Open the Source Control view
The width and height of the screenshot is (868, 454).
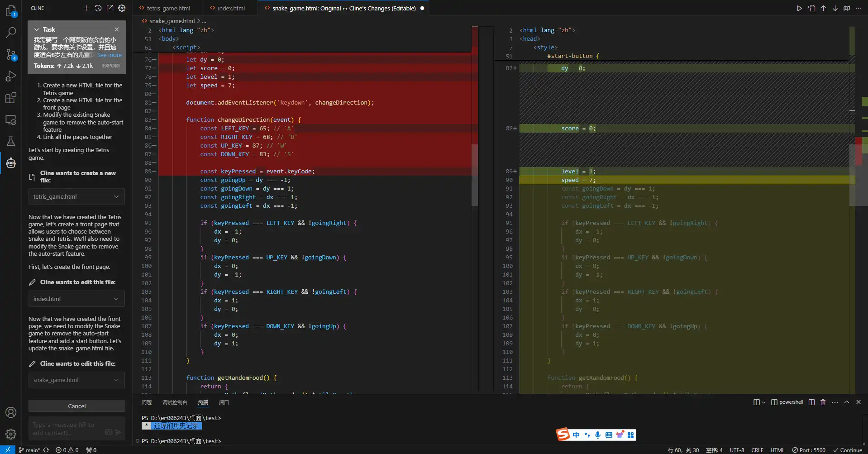click(x=11, y=54)
